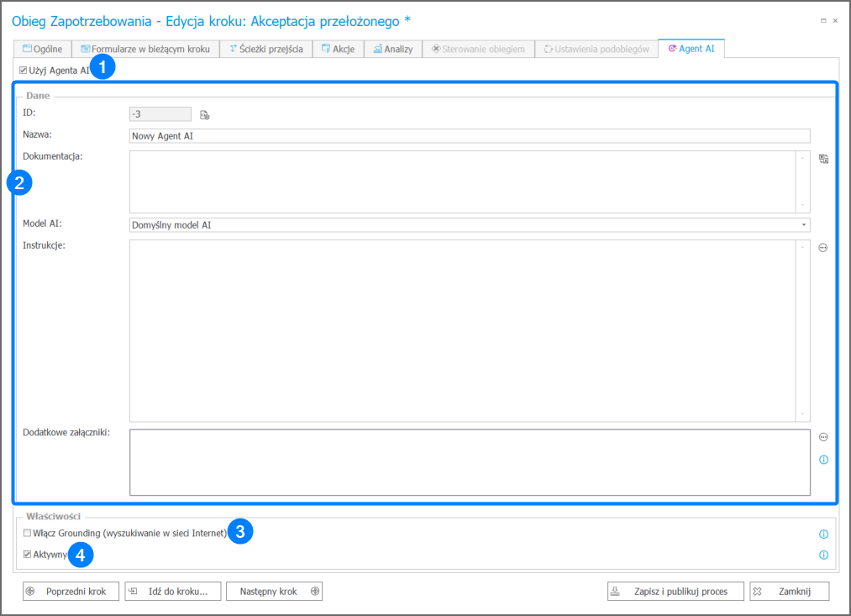Image resolution: width=851 pixels, height=616 pixels.
Task: Open the Analizy tab
Action: tap(393, 49)
